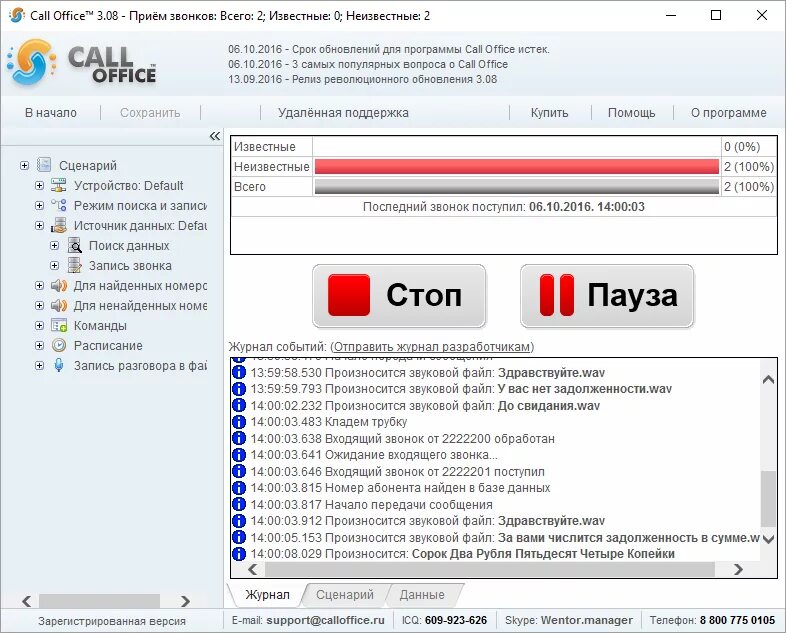Expand the Поиск данных node
Image resolution: width=786 pixels, height=633 pixels.
54,245
